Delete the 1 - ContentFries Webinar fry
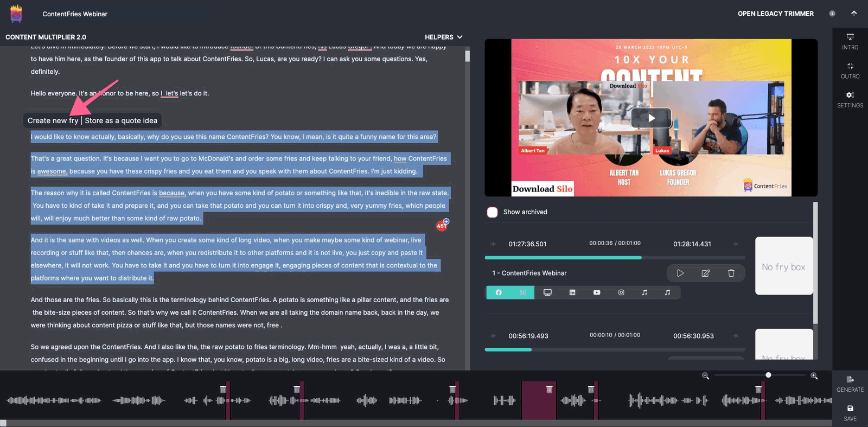The width and height of the screenshot is (868, 427). click(731, 273)
